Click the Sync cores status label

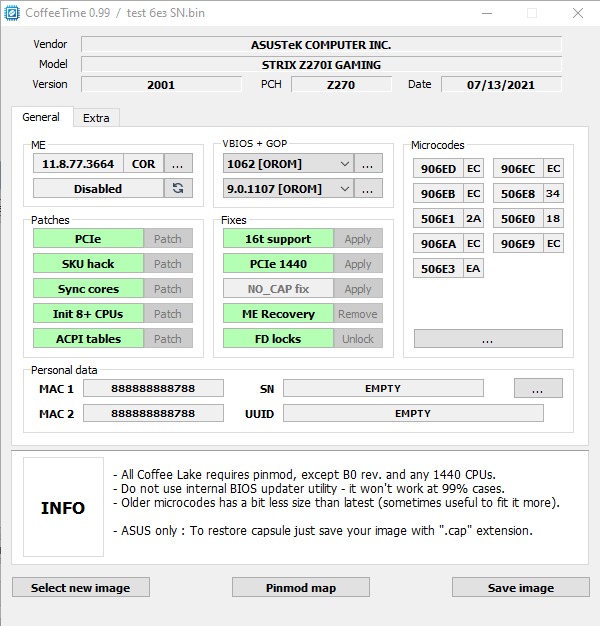(x=88, y=289)
